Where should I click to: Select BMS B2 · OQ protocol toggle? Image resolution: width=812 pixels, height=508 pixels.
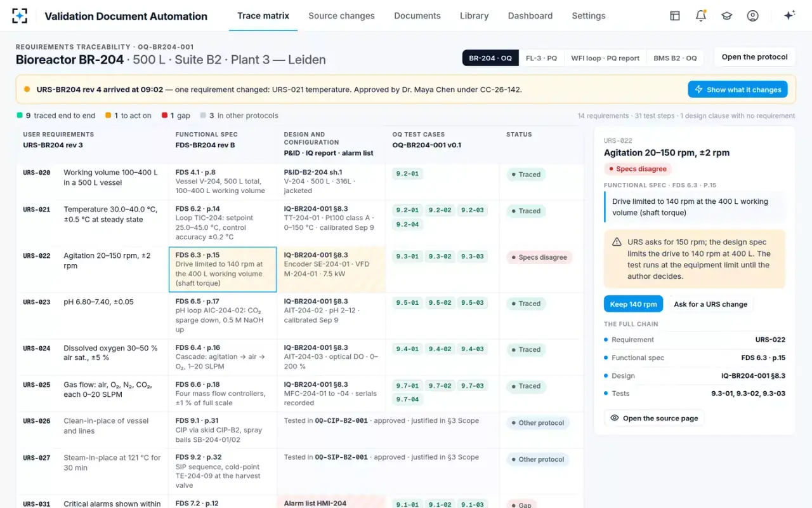click(675, 58)
